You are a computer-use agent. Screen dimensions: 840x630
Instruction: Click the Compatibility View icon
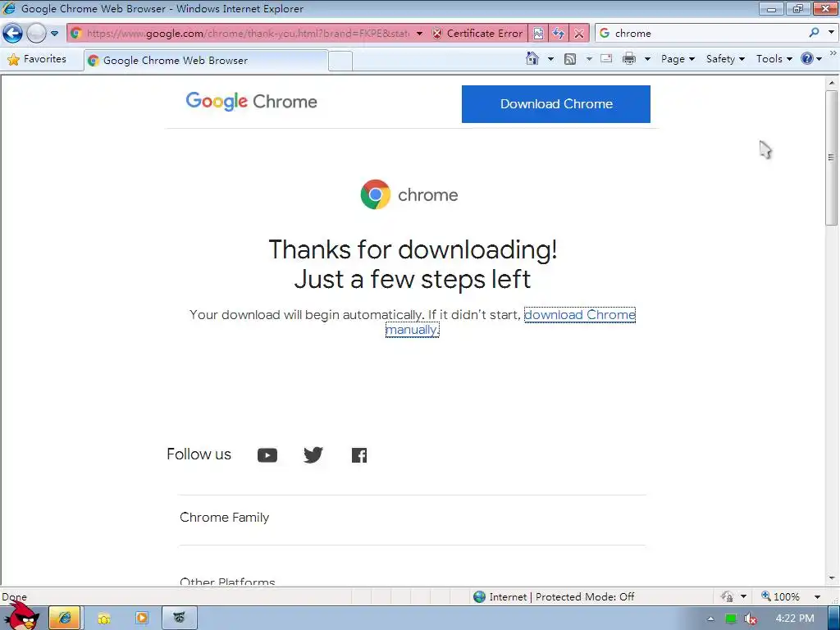click(x=538, y=33)
